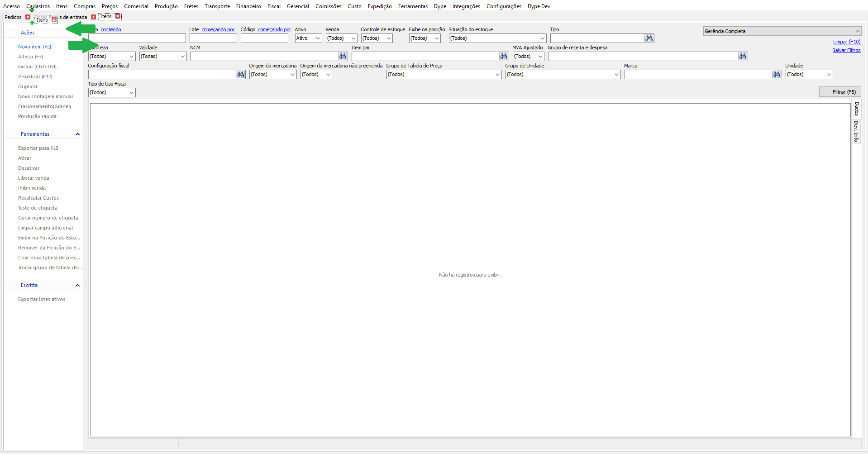This screenshot has height=454, width=868.
Task: Click Recalcular Custos tool
Action: click(38, 198)
